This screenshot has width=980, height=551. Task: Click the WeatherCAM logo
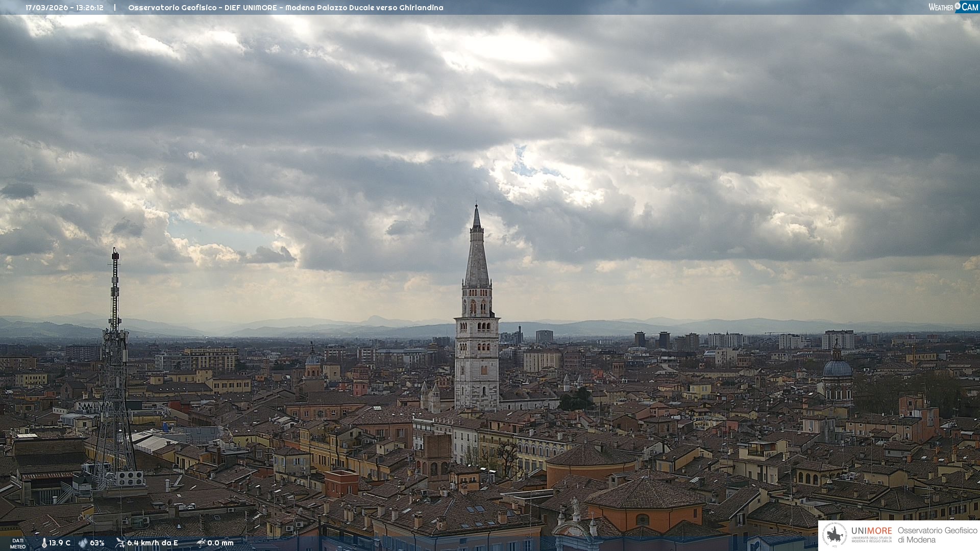coord(953,7)
